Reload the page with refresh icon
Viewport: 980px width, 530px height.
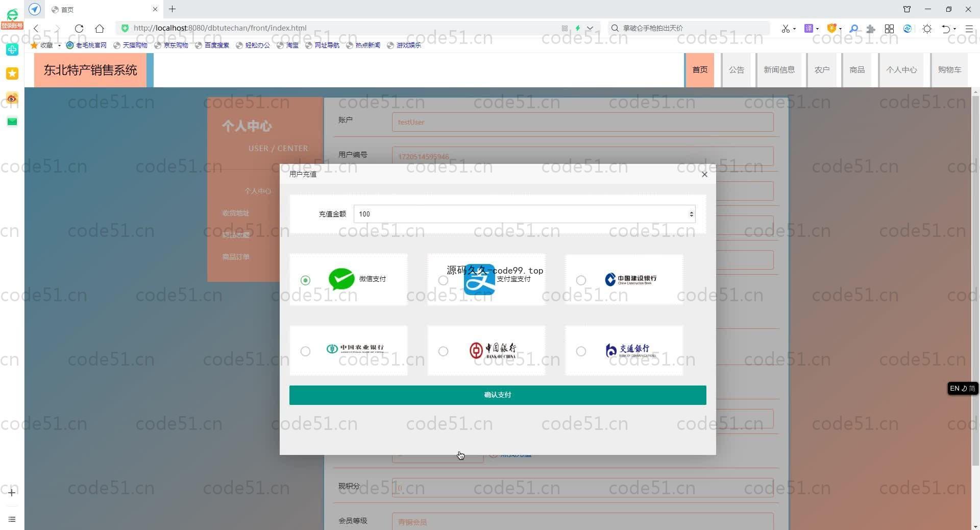coord(79,28)
